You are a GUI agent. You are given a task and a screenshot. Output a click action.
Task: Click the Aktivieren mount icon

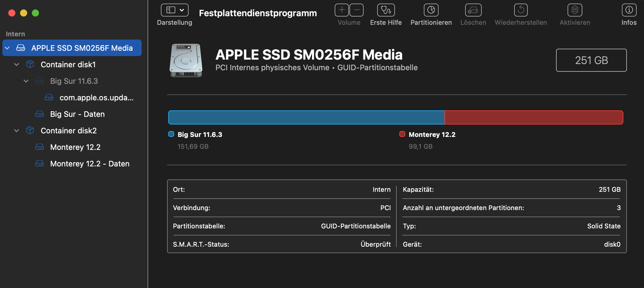575,10
